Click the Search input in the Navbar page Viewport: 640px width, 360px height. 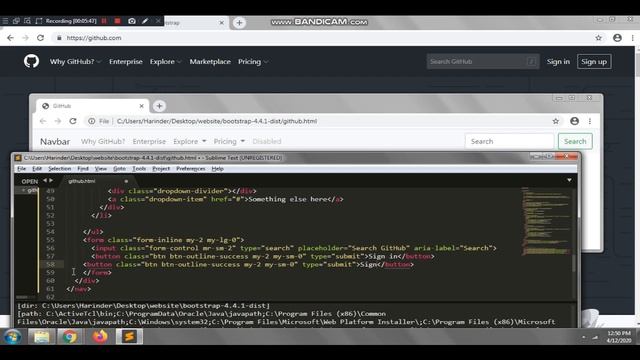(x=509, y=141)
